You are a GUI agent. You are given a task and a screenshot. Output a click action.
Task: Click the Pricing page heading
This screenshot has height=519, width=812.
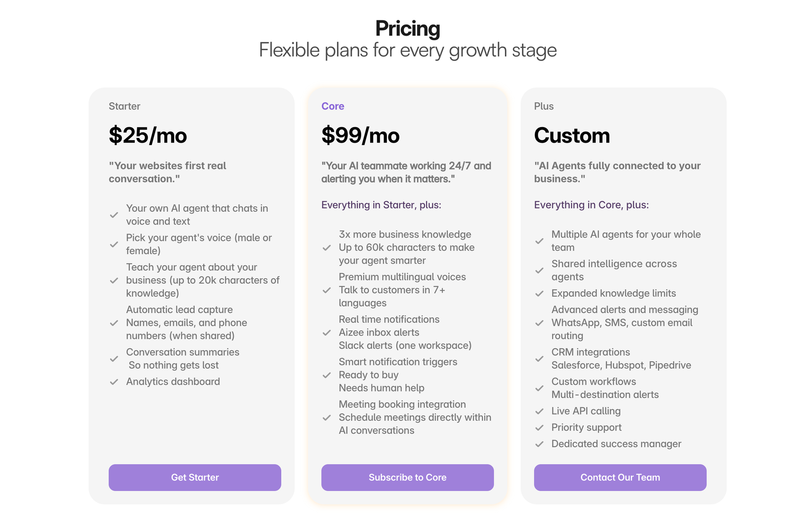point(407,28)
